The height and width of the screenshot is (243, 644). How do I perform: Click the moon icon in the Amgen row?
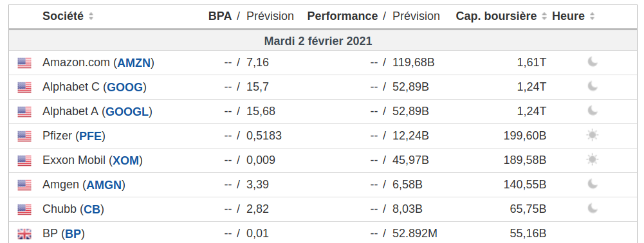click(593, 184)
